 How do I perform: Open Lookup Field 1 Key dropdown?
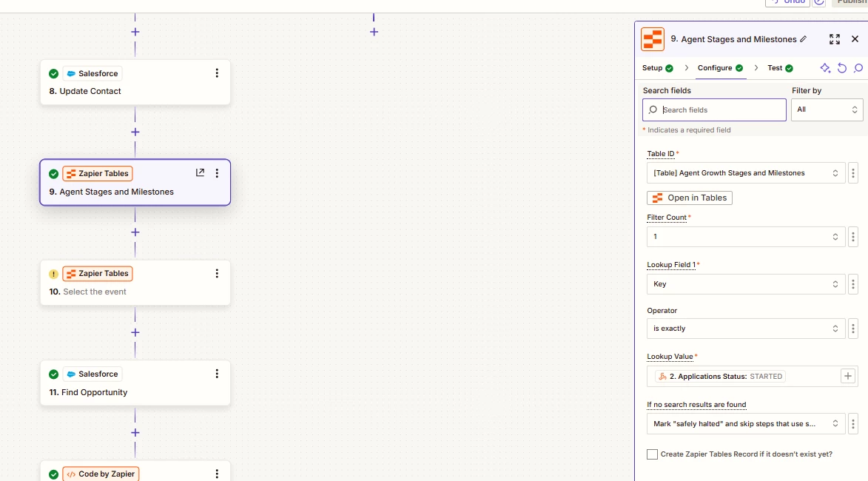coord(746,284)
